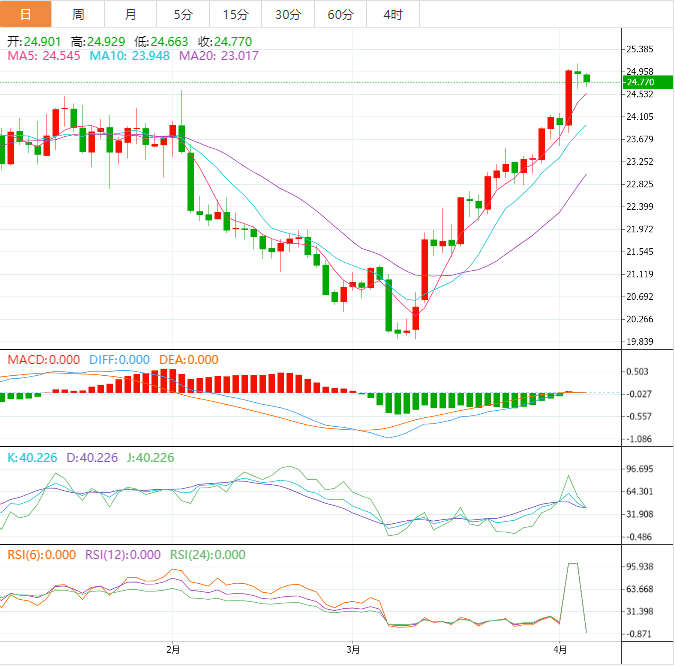Click the 20.266 price axis label

click(x=640, y=319)
